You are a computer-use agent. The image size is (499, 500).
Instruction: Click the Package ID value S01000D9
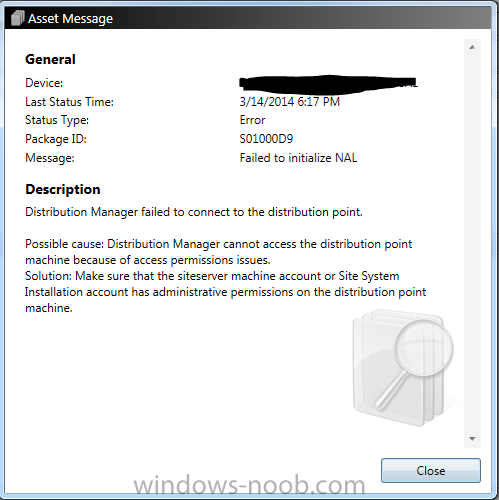click(x=266, y=139)
